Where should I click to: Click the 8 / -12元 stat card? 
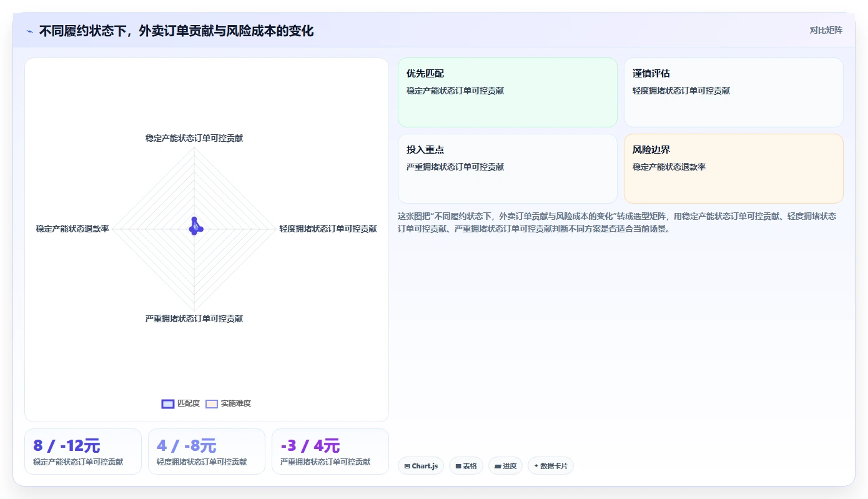[x=83, y=452]
